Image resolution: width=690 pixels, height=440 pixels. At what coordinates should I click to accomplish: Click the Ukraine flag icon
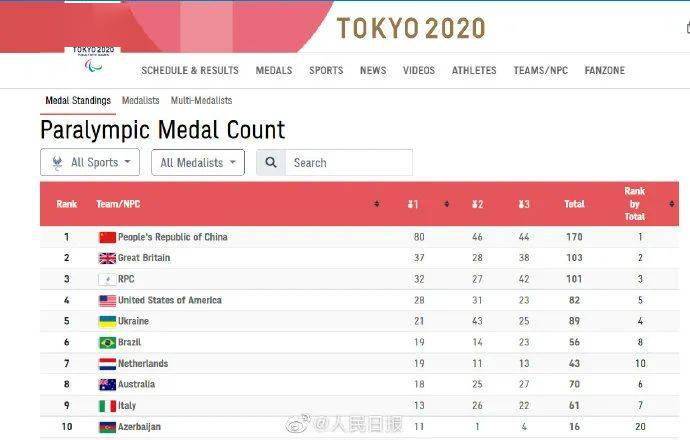pyautogui.click(x=107, y=321)
